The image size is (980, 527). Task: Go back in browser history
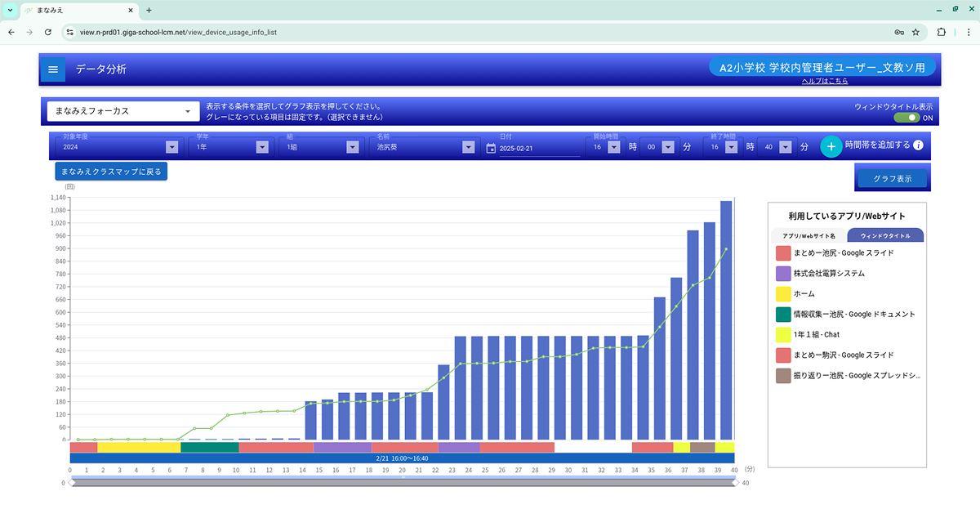click(11, 32)
